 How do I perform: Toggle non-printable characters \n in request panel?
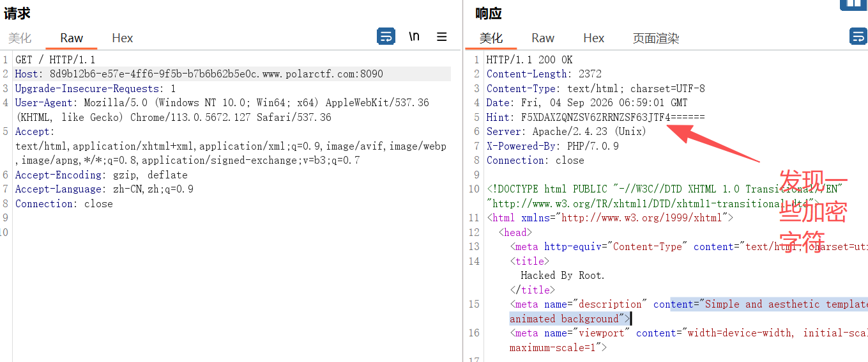coord(415,36)
